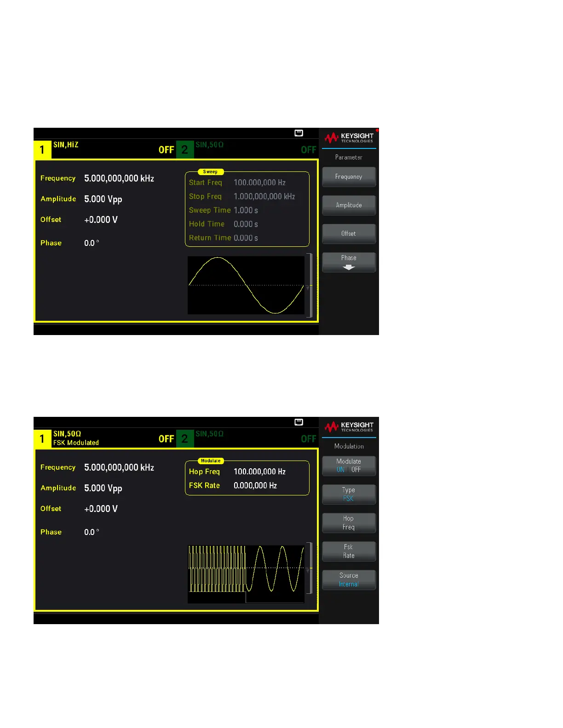Click the Stop Freq value 1.000,000,000 kHz
The height and width of the screenshot is (728, 563).
click(264, 196)
